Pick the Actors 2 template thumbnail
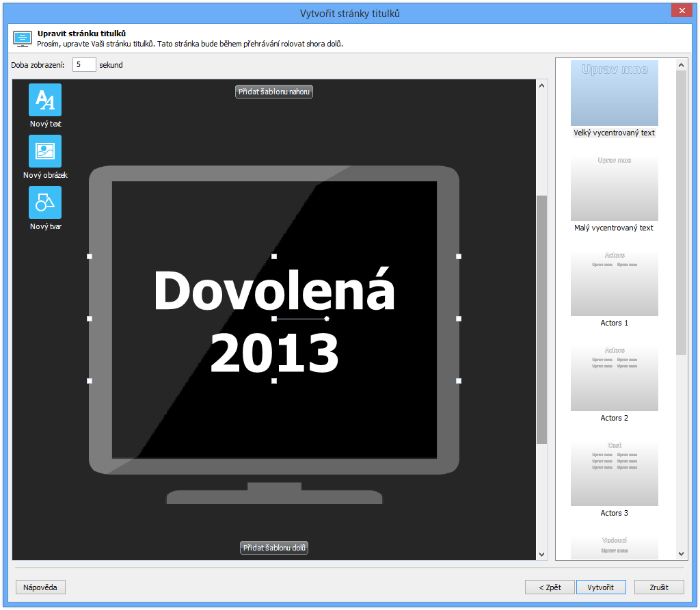This screenshot has height=610, width=700. [x=615, y=378]
